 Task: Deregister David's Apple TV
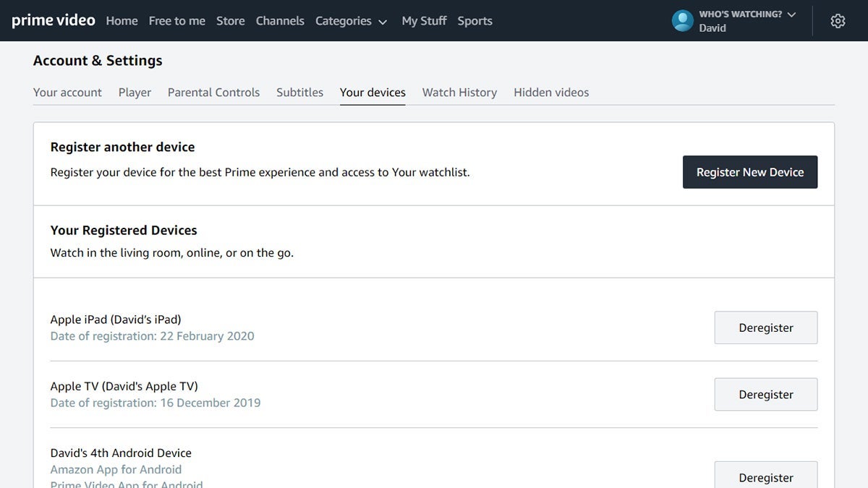pyautogui.click(x=765, y=394)
